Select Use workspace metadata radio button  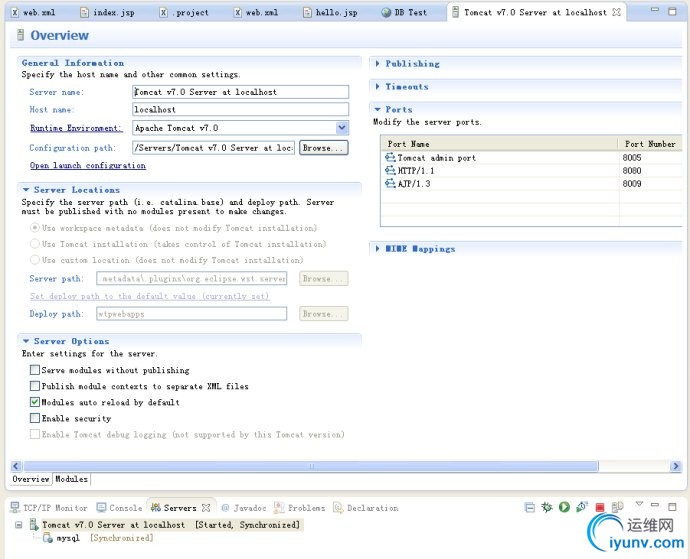click(x=34, y=228)
